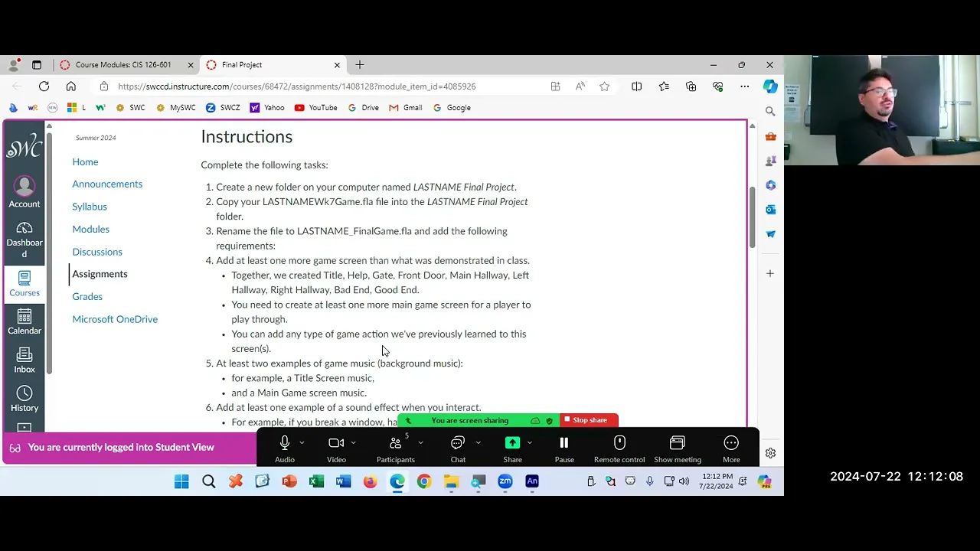Open the Gmail bookmark

[x=405, y=108]
